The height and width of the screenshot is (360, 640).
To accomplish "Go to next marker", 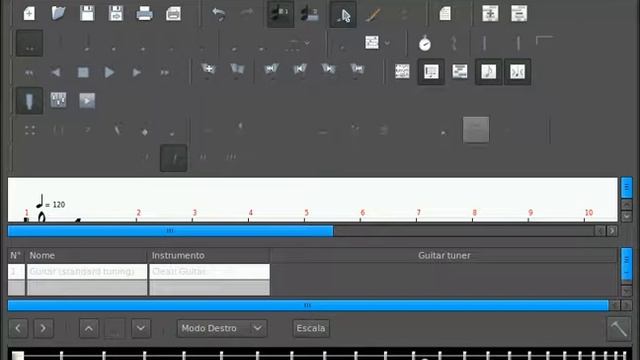I will pos(328,69).
